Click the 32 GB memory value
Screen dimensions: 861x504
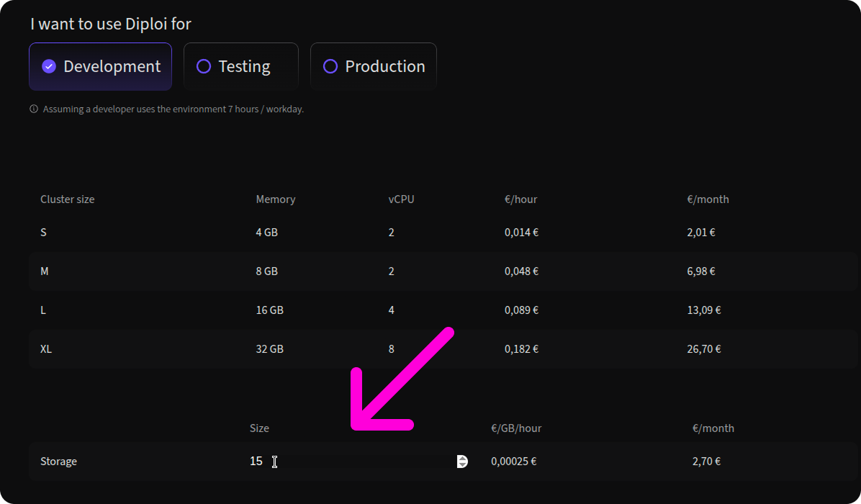coord(269,349)
